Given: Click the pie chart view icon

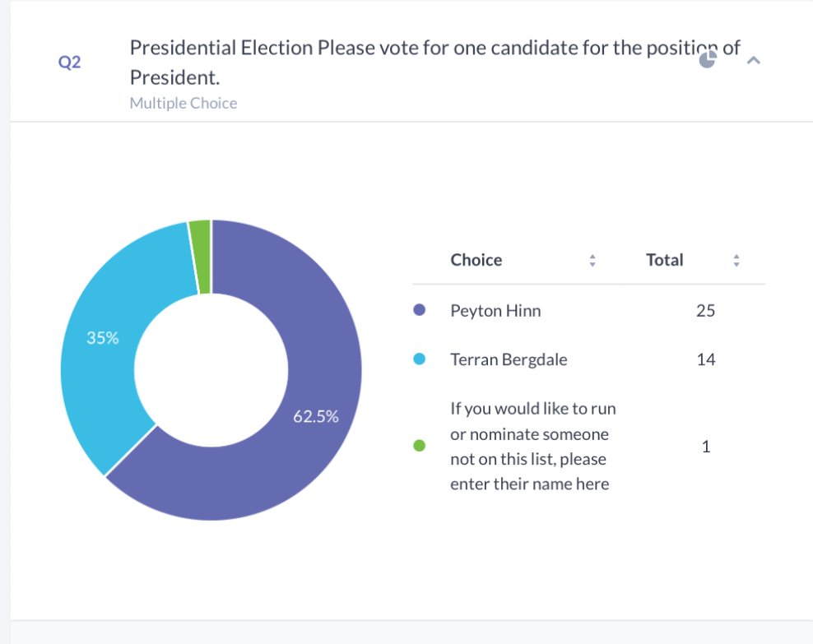Looking at the screenshot, I should (x=708, y=60).
